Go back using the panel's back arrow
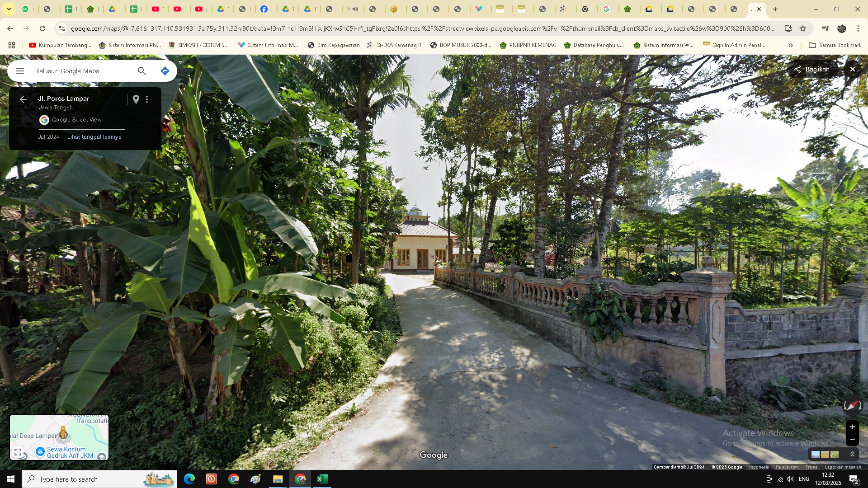Image resolution: width=868 pixels, height=488 pixels. [x=24, y=99]
